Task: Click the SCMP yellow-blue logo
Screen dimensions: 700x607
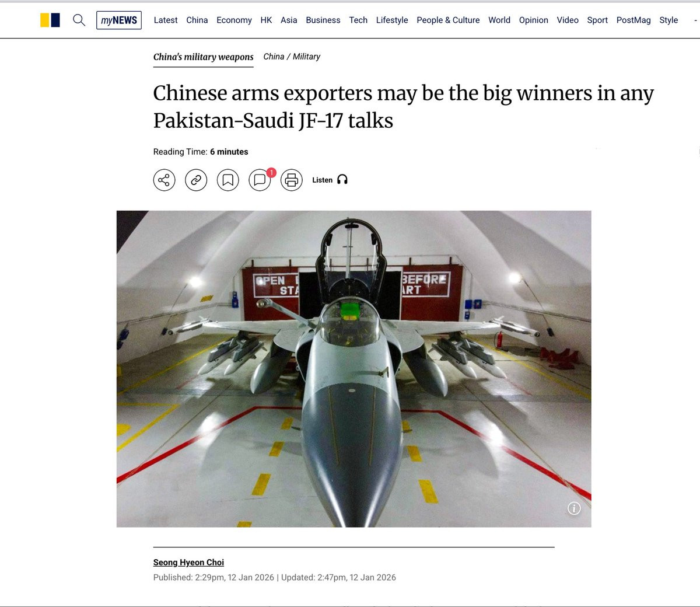Action: tap(50, 20)
